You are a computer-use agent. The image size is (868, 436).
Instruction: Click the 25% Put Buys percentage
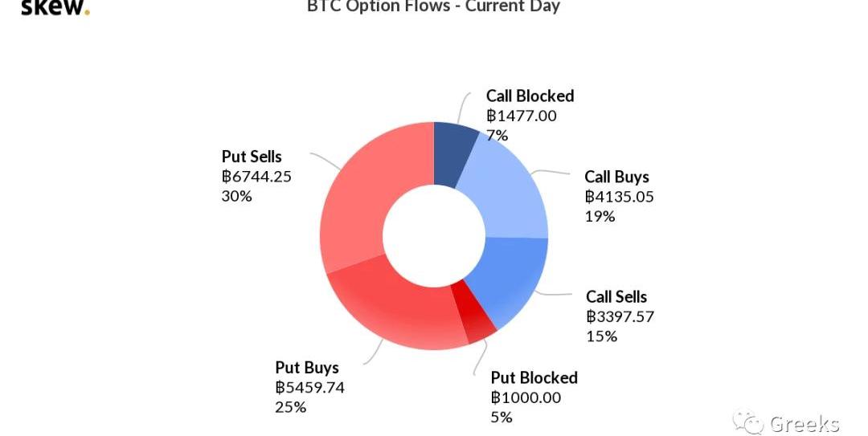pyautogui.click(x=290, y=407)
